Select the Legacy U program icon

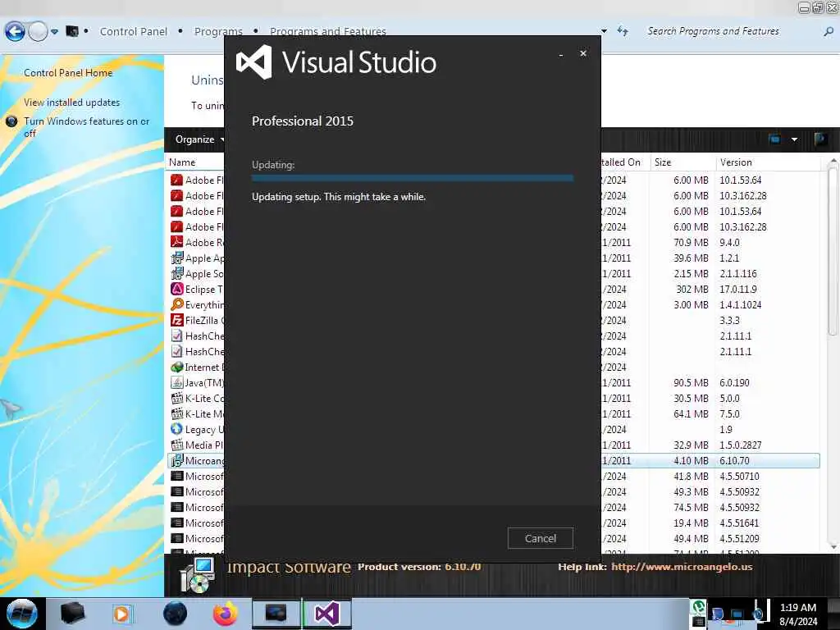[177, 429]
